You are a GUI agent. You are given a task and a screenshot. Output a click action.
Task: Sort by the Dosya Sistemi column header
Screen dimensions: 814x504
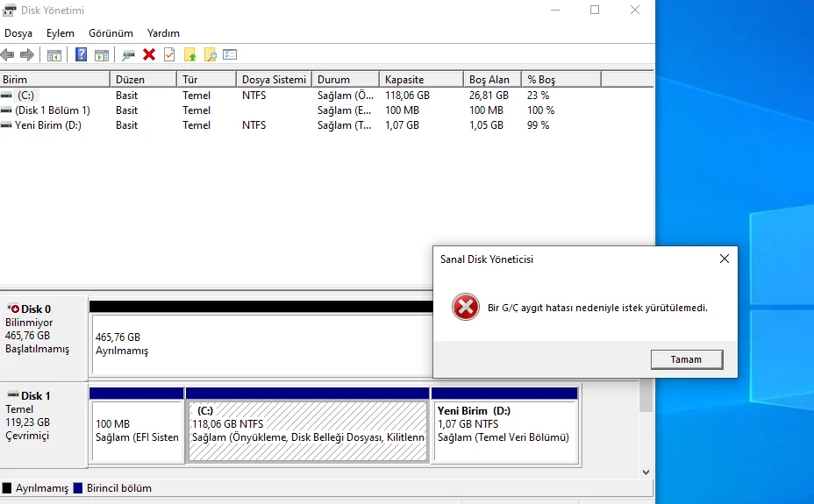click(x=274, y=80)
